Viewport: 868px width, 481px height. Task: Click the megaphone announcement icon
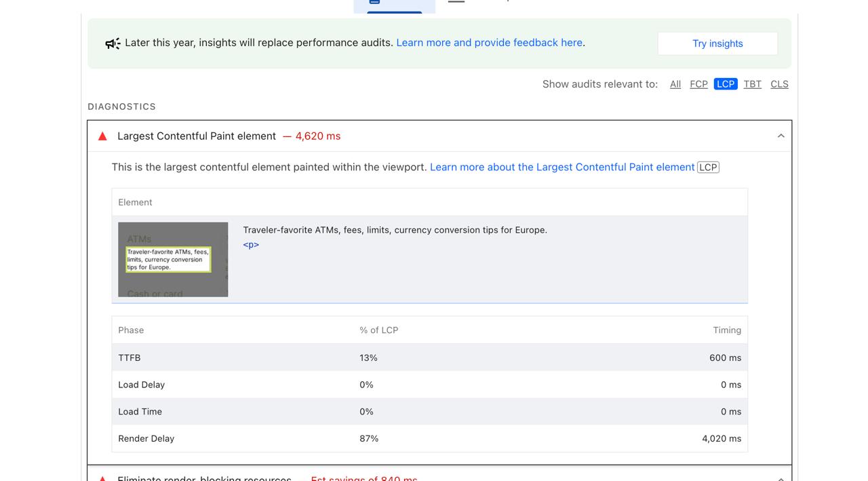coord(113,43)
